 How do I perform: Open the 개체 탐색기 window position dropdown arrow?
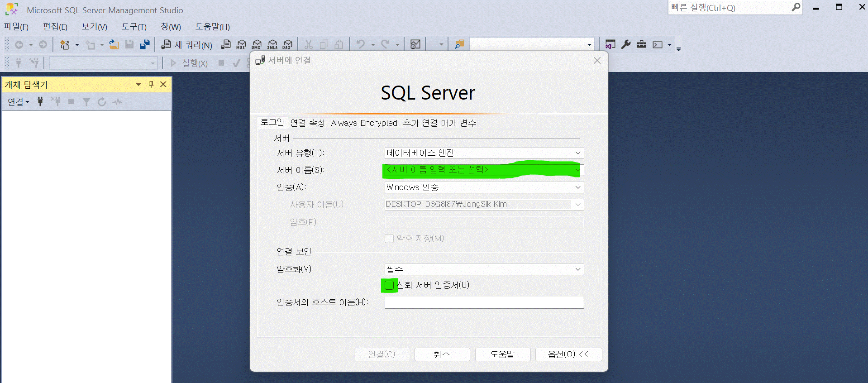138,84
